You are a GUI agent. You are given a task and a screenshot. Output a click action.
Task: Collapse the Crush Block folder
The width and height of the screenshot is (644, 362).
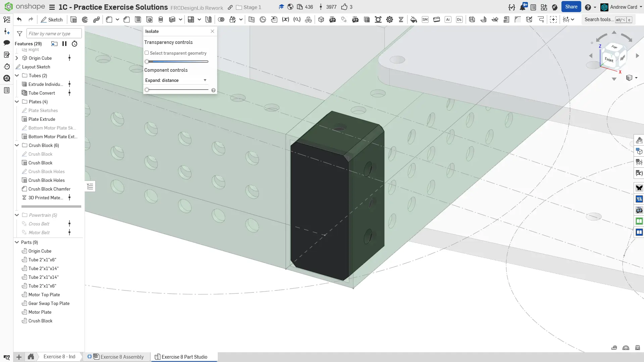(17, 145)
